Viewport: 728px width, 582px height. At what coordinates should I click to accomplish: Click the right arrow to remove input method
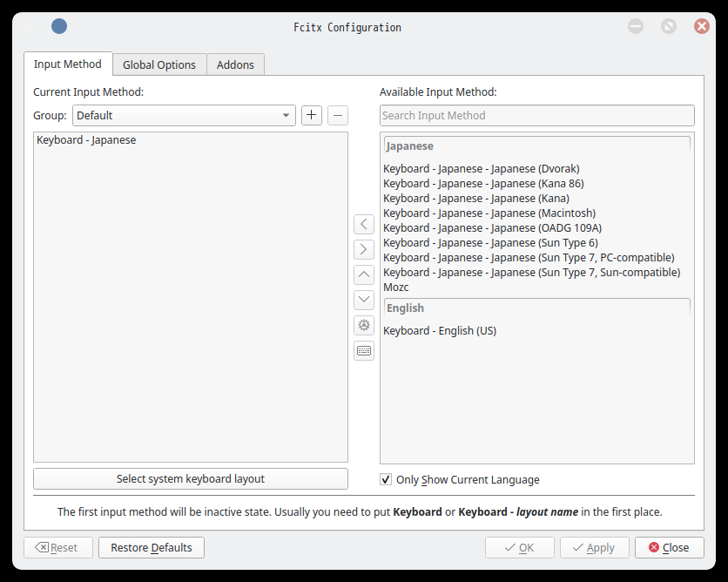click(364, 250)
